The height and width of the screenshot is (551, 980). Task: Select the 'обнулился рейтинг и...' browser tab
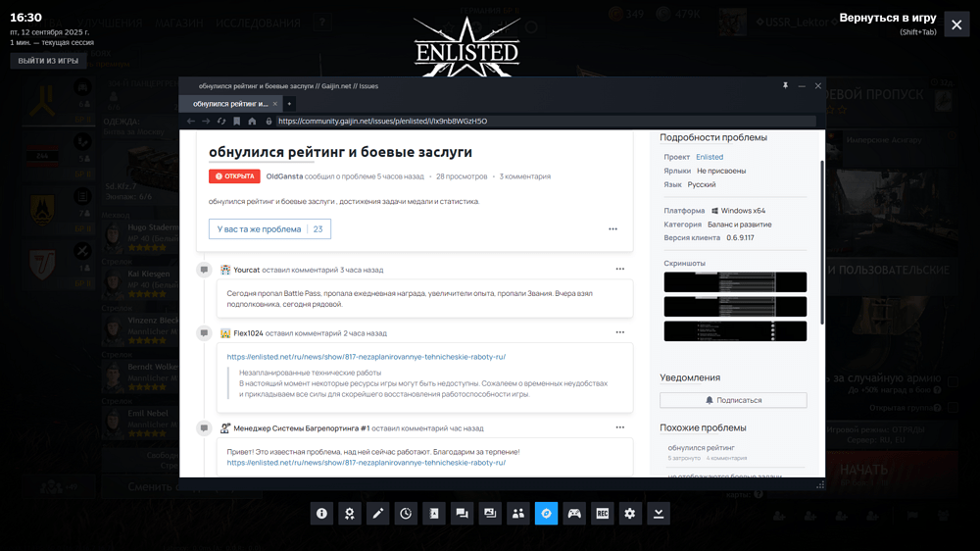(230, 103)
